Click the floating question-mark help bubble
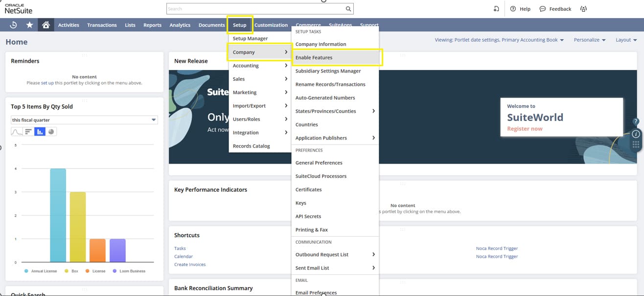 click(636, 122)
